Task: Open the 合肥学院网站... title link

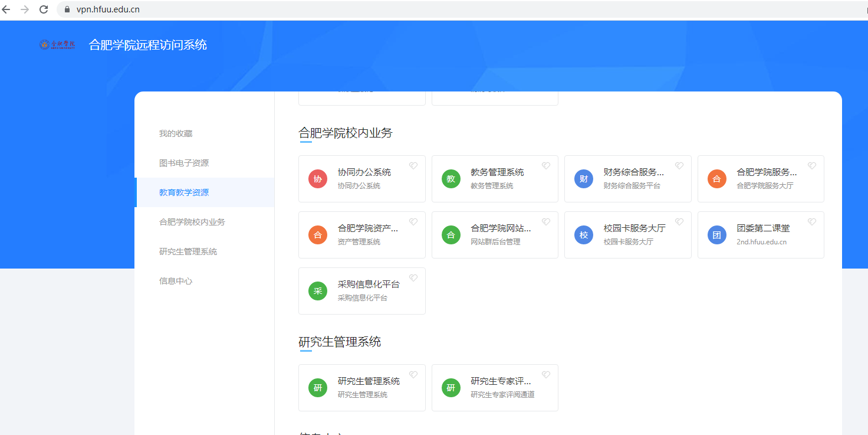Action: pyautogui.click(x=501, y=228)
